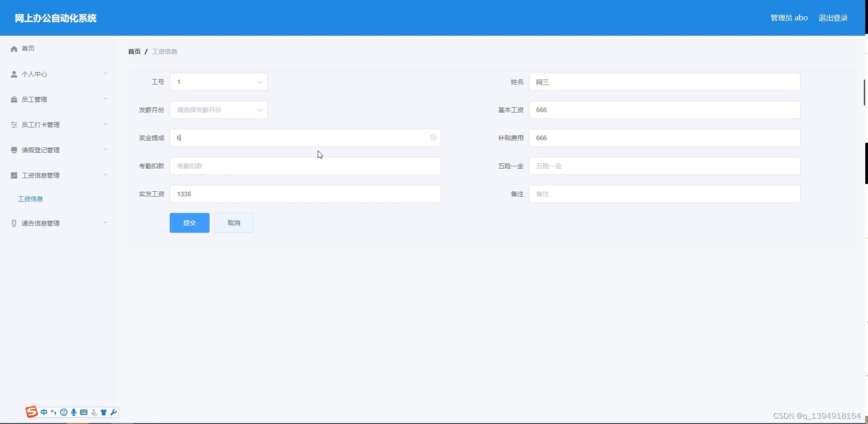Expand 员工管理 menu chevron
The width and height of the screenshot is (868, 424).
tap(105, 99)
